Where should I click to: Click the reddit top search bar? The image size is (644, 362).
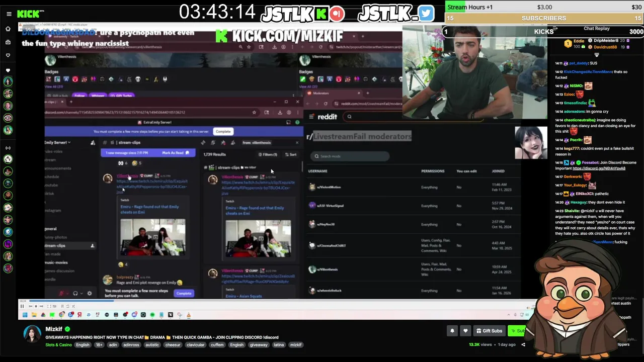point(413,117)
